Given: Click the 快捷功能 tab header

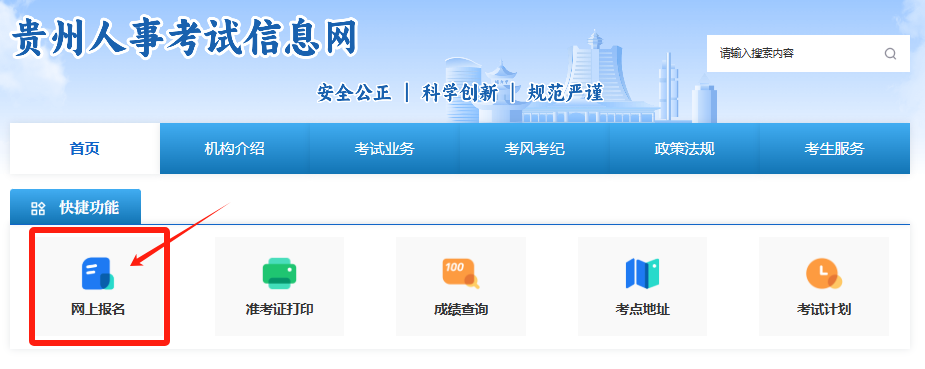Looking at the screenshot, I should (x=76, y=207).
